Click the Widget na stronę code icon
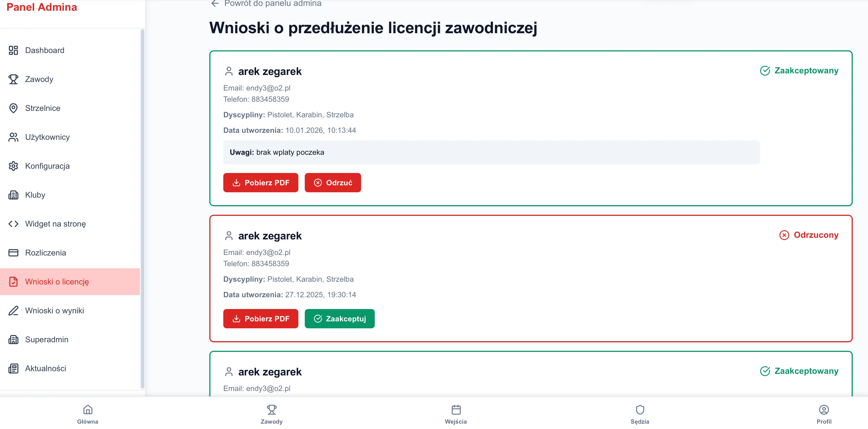This screenshot has width=868, height=429. 13,224
